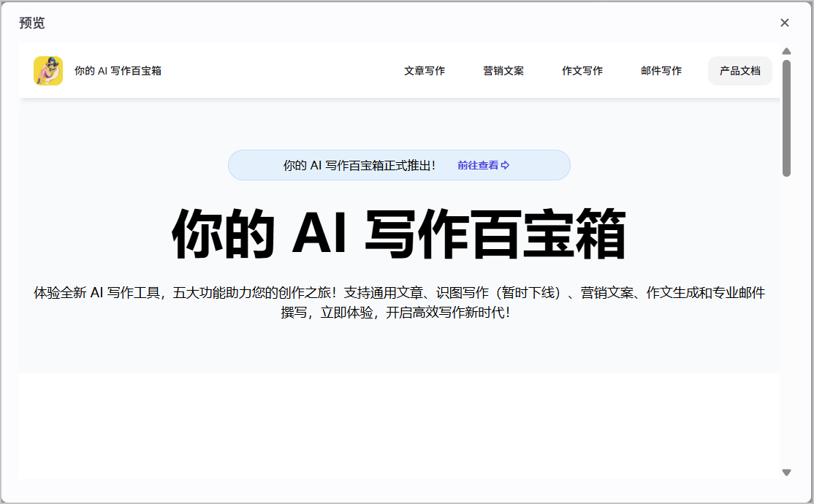Click the scrollbar track below the thumb
Image resolution: width=814 pixels, height=504 pixels.
click(x=786, y=322)
